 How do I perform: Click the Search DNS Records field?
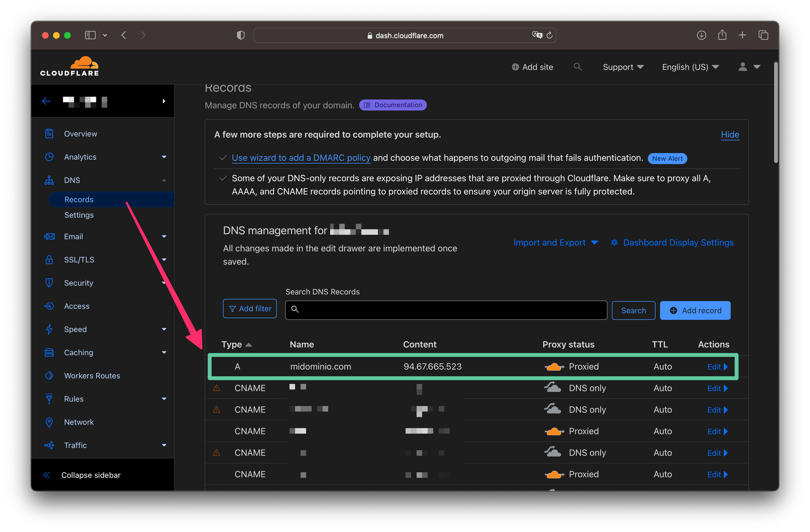(446, 310)
